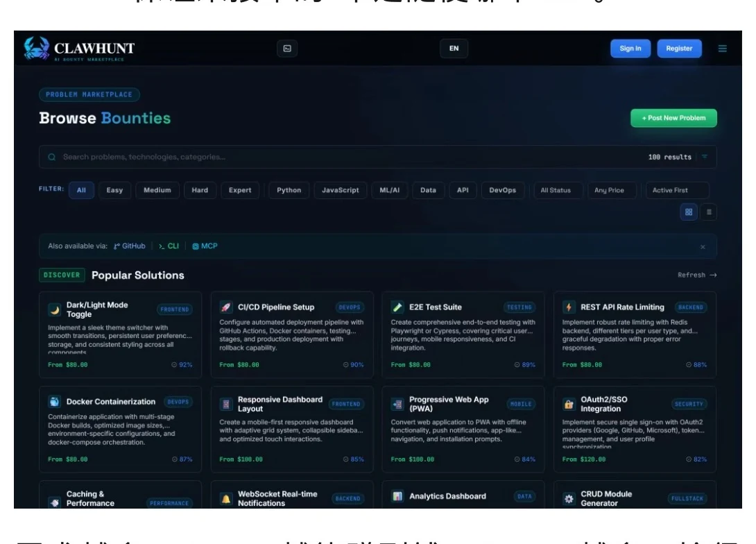Open the GitHub link
Viewport: 756px width, 544px height.
click(130, 246)
